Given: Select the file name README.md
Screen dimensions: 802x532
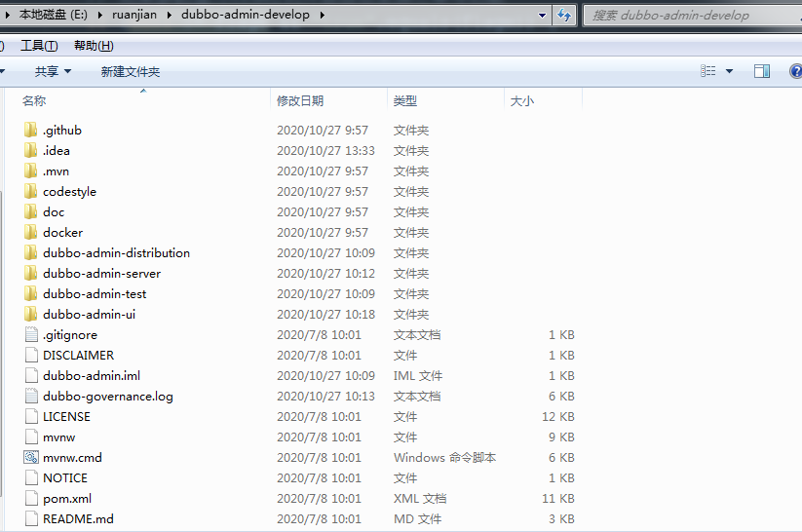Looking at the screenshot, I should pos(78,518).
